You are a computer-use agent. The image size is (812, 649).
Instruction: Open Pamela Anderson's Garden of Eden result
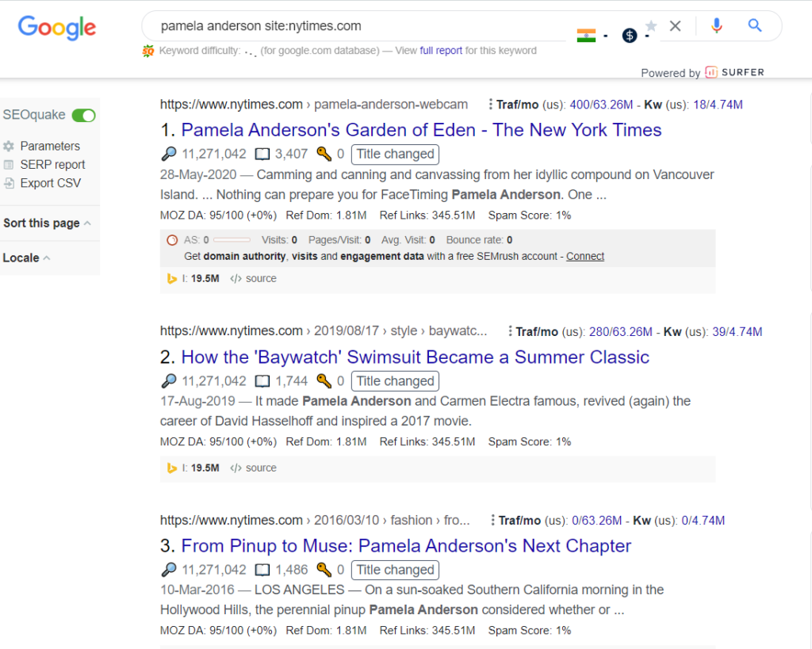click(x=421, y=130)
